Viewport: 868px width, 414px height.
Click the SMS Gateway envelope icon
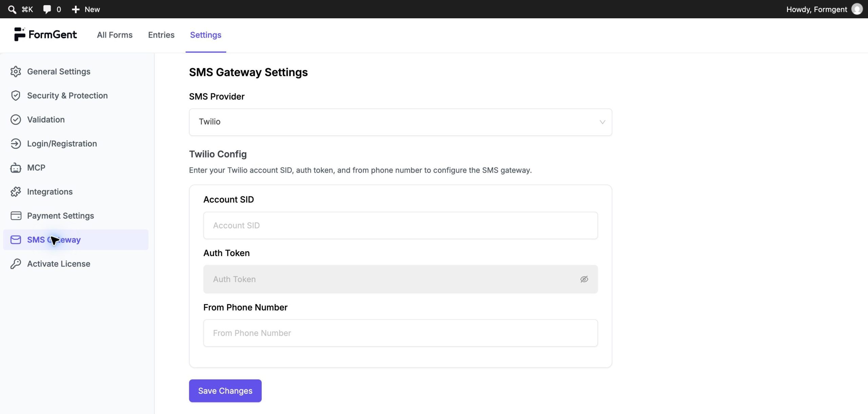coord(16,240)
